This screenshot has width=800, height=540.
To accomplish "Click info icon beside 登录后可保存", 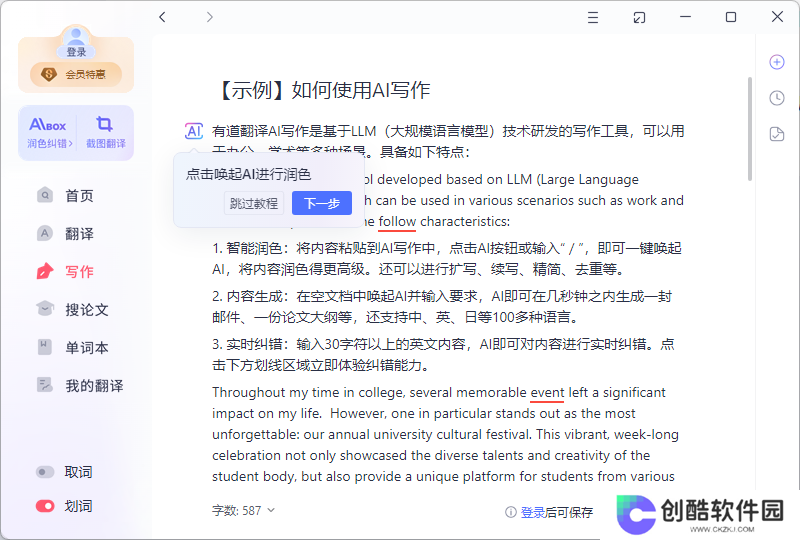I will coord(511,512).
